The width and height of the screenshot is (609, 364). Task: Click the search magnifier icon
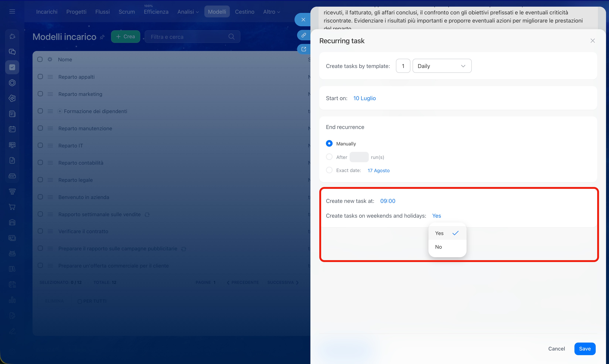pyautogui.click(x=231, y=37)
